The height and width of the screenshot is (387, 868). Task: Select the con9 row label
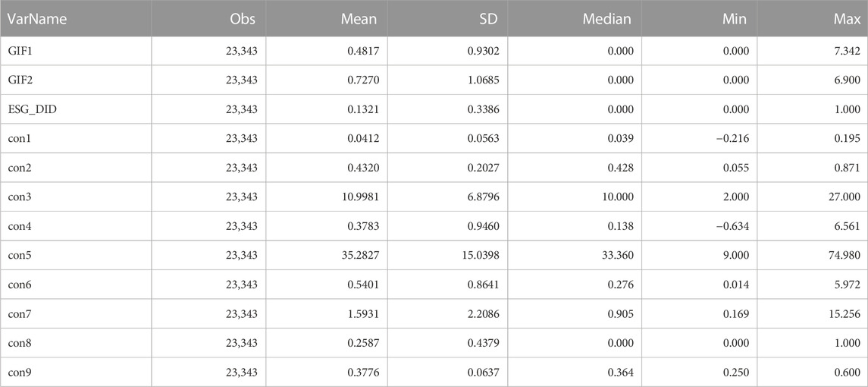click(17, 372)
